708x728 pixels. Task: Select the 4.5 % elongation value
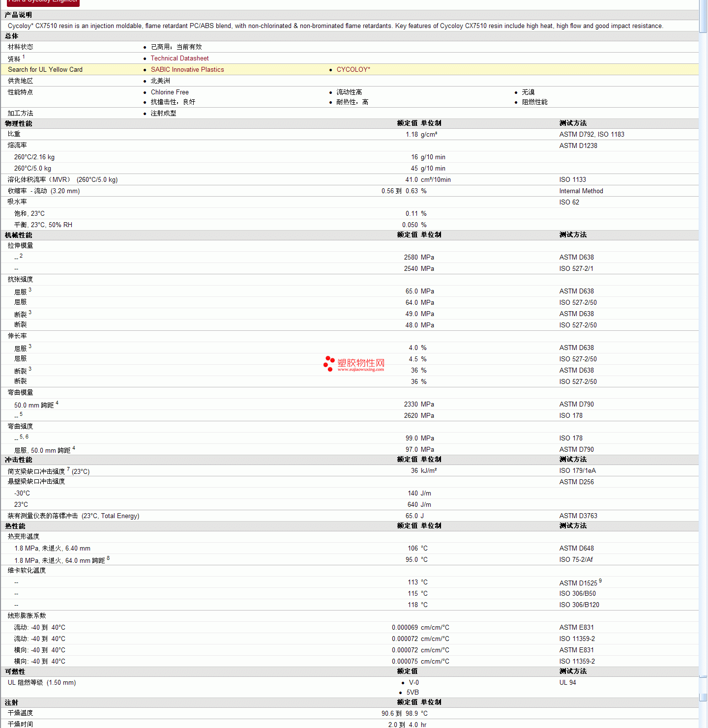[418, 359]
